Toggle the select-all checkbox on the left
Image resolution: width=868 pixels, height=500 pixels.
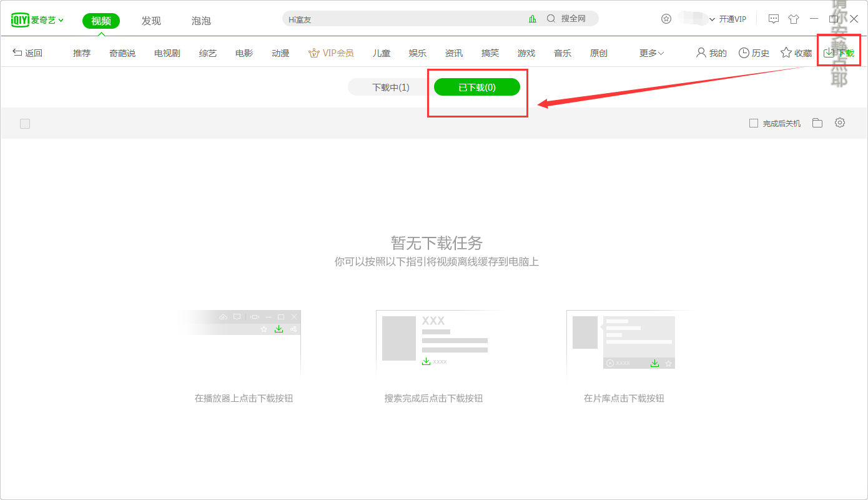click(x=25, y=123)
